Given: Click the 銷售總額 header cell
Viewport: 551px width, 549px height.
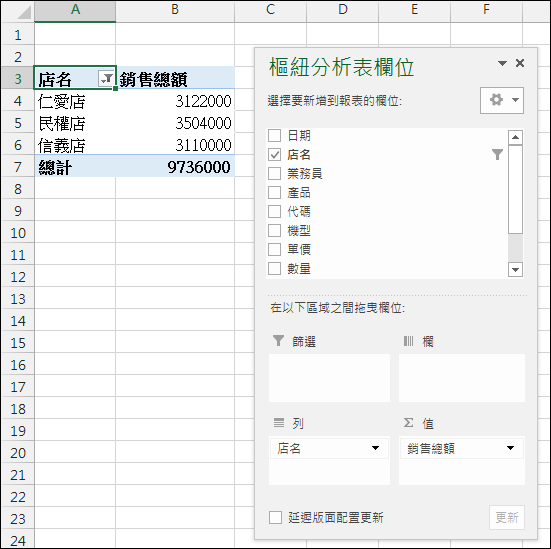Looking at the screenshot, I should [175, 78].
